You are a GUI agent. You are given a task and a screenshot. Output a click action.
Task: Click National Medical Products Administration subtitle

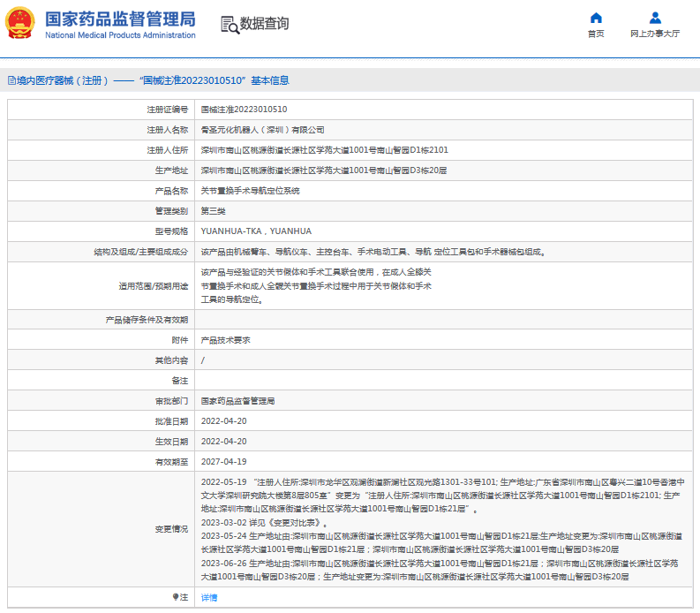[x=120, y=35]
